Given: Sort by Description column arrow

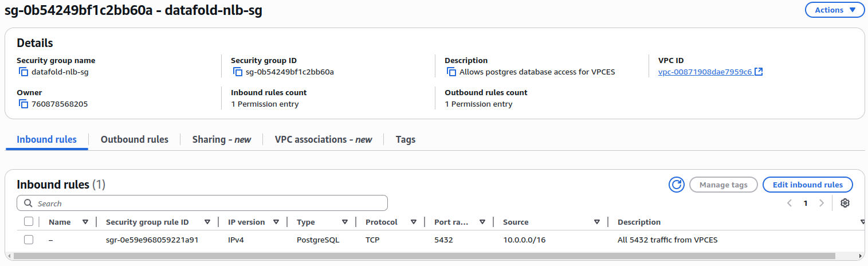Looking at the screenshot, I should 863,222.
